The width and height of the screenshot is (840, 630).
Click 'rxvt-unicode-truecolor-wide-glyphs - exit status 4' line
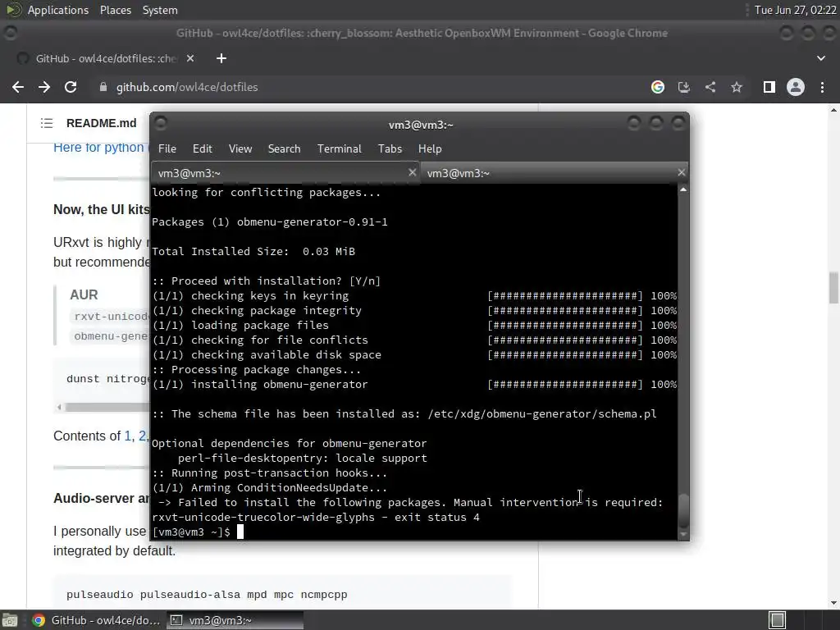click(316, 518)
